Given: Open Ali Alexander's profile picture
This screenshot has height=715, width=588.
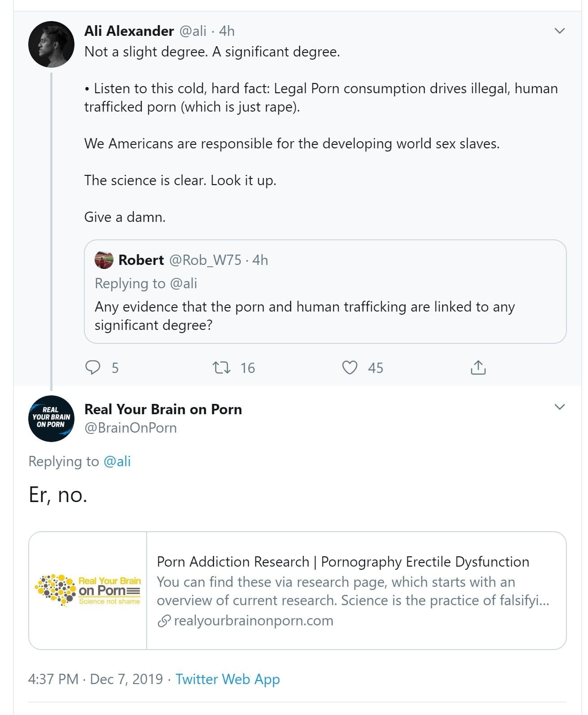Looking at the screenshot, I should click(51, 44).
